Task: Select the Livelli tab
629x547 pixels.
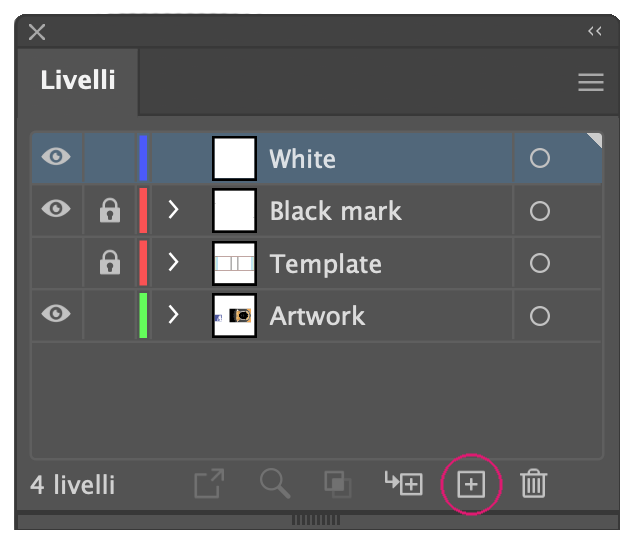Action: tap(78, 80)
